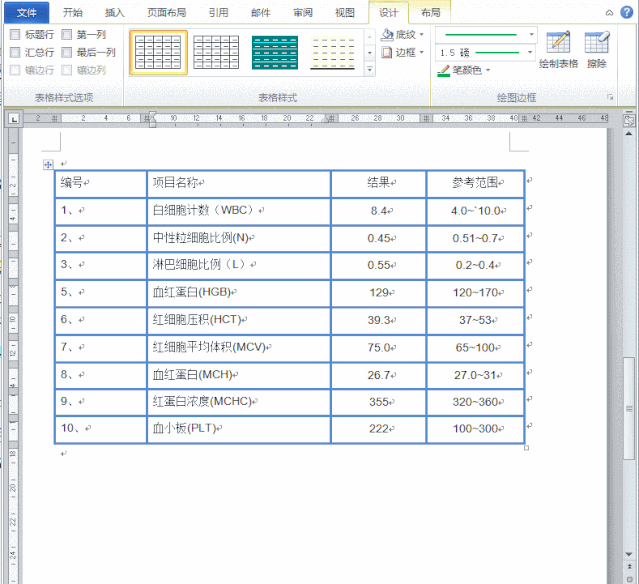
Task: Open the Borders (边框) dropdown arrow
Action: [421, 53]
